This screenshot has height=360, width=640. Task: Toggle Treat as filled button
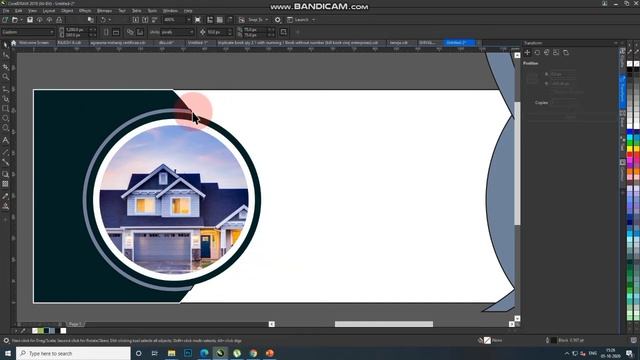point(284,32)
